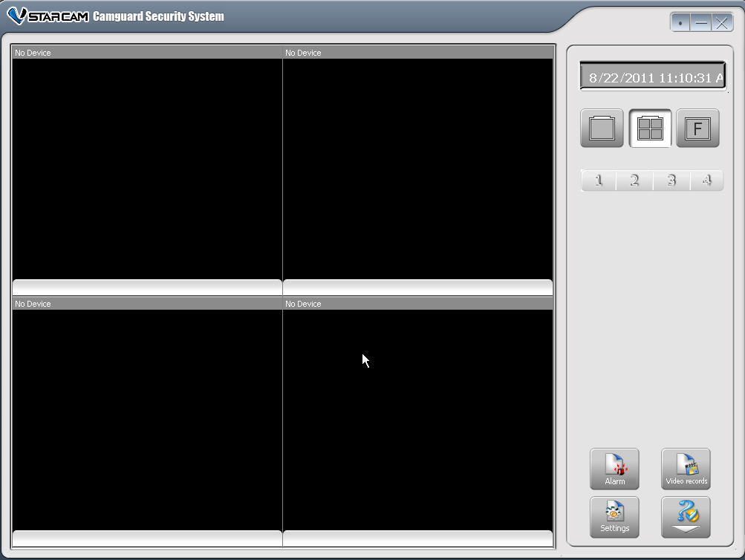Click the date and time display

coord(651,75)
